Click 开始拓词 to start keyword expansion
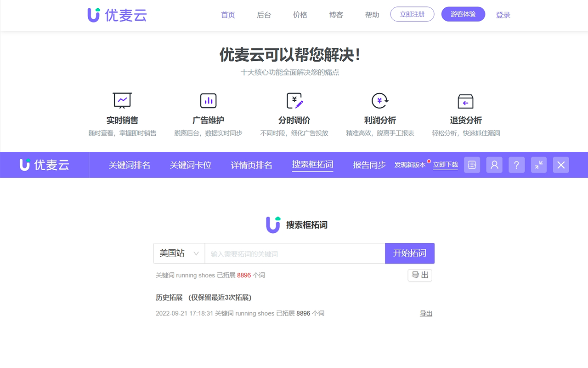This screenshot has height=368, width=588. pyautogui.click(x=409, y=253)
